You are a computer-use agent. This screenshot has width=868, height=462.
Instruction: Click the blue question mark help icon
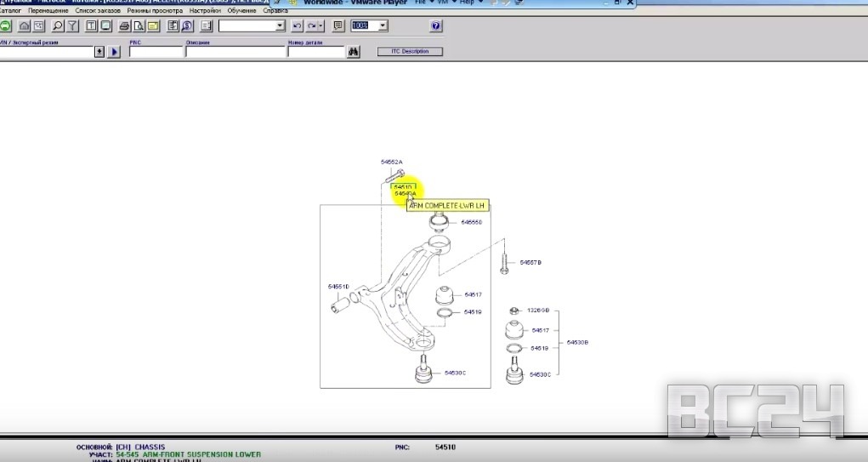click(x=436, y=26)
